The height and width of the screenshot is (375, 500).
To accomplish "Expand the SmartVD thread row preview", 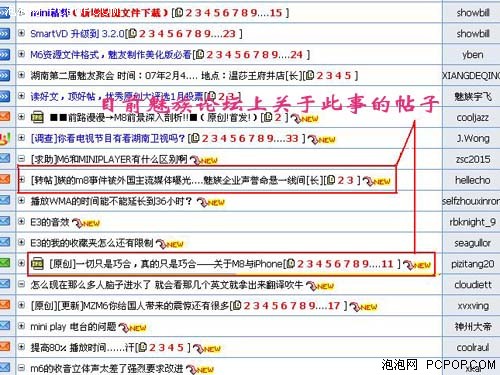I will point(22,33).
